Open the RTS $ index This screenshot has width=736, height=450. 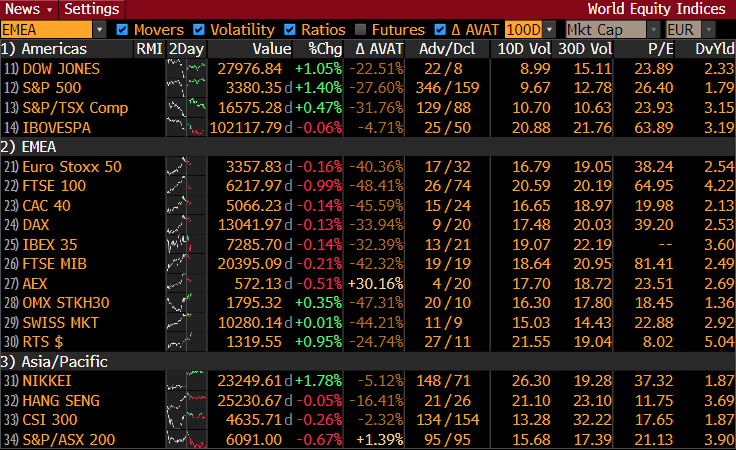point(43,342)
